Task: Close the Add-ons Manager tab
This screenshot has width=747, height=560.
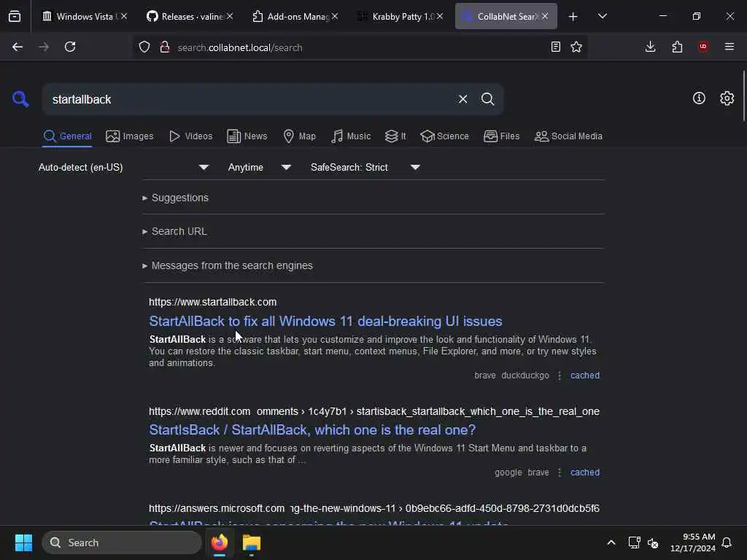Action: pos(335,16)
